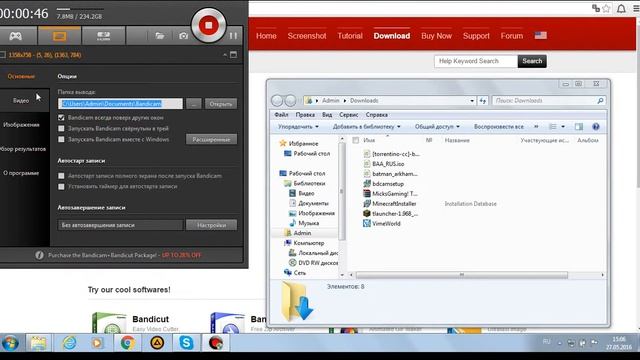Viewport: 640px width, 360px height.
Task: Enable start Bandicam with Windows checkbox
Action: point(61,140)
